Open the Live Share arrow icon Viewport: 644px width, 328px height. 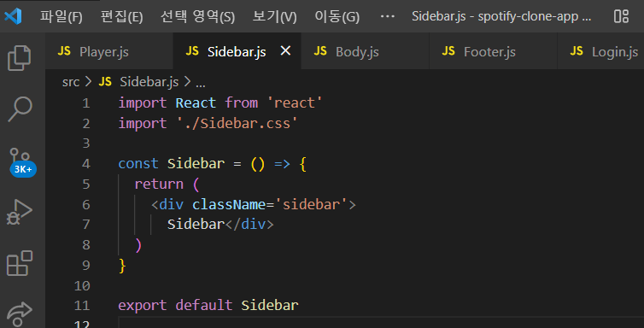(x=20, y=314)
